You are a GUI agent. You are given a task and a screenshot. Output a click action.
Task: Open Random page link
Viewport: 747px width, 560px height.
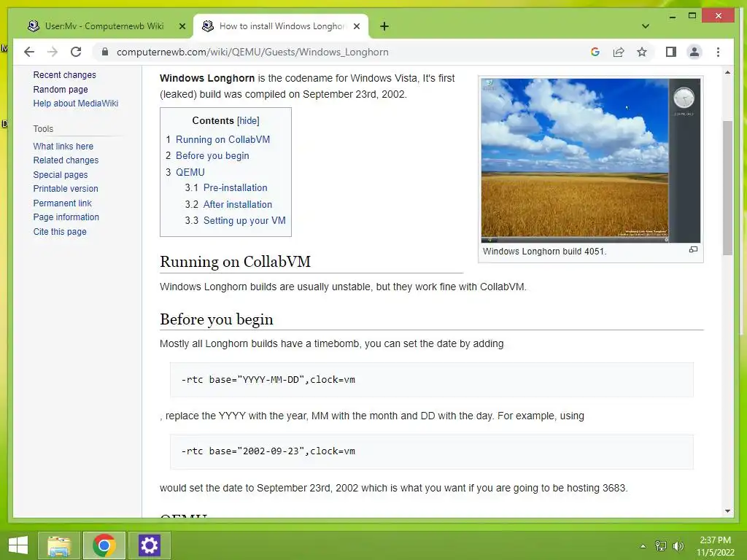(x=61, y=90)
